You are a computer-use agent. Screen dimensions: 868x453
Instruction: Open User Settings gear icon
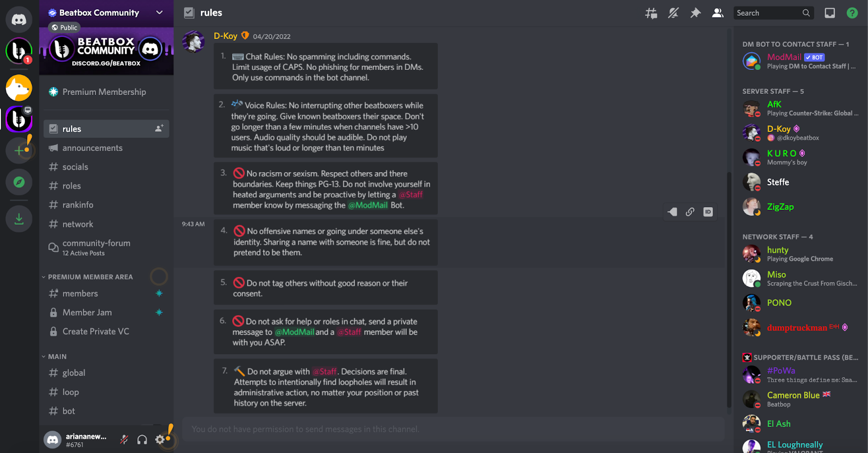[x=159, y=439]
